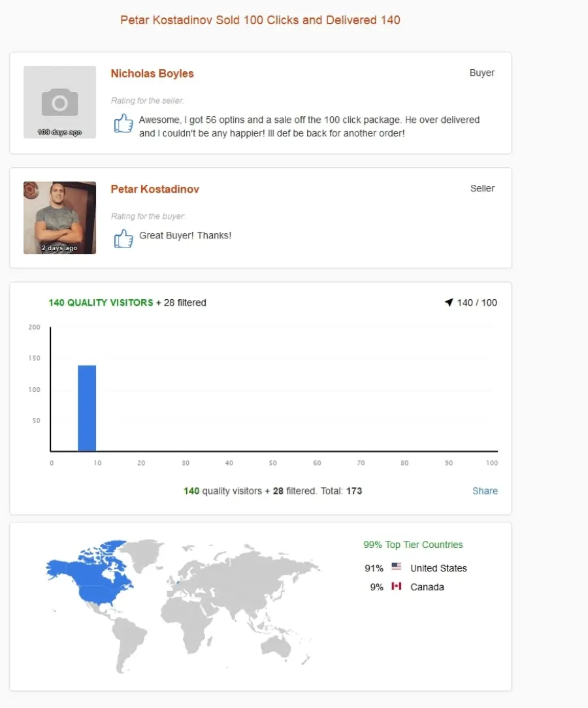Open Petar Kostadinov's profile photo
Image resolution: width=588 pixels, height=708 pixels.
click(59, 217)
